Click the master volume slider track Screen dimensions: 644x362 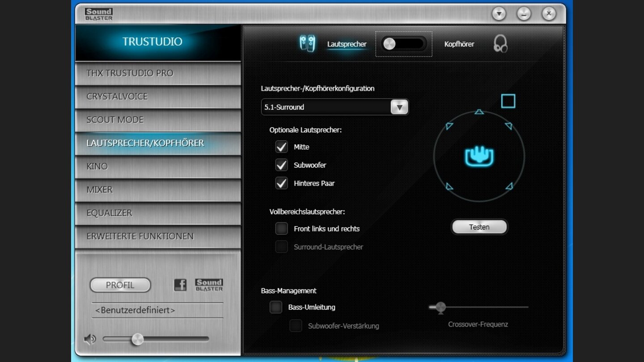tap(156, 339)
